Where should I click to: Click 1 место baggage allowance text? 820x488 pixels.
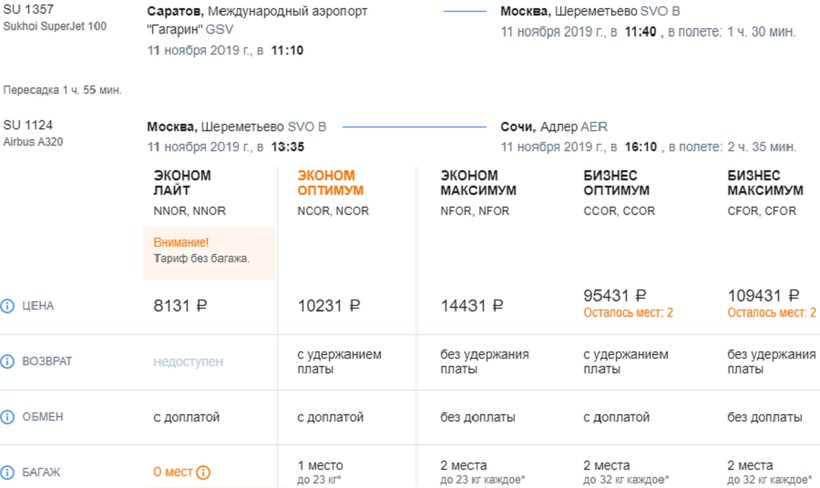[320, 466]
